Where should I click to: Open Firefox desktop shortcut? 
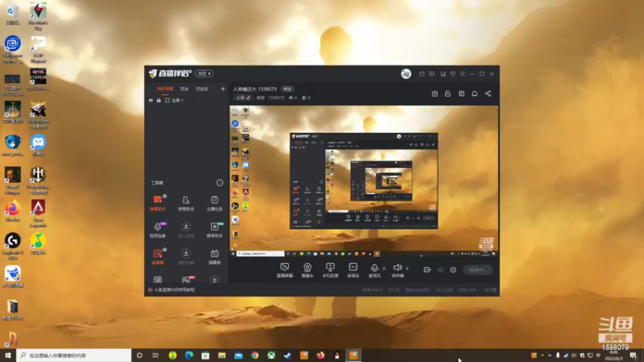click(x=12, y=212)
